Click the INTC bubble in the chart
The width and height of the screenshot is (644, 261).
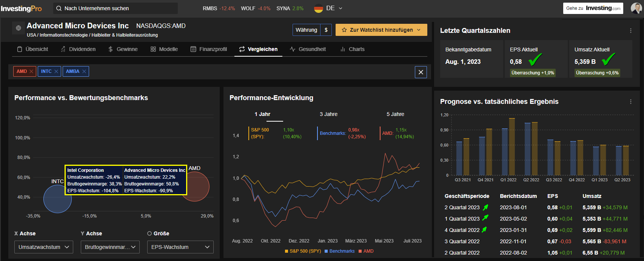(57, 199)
